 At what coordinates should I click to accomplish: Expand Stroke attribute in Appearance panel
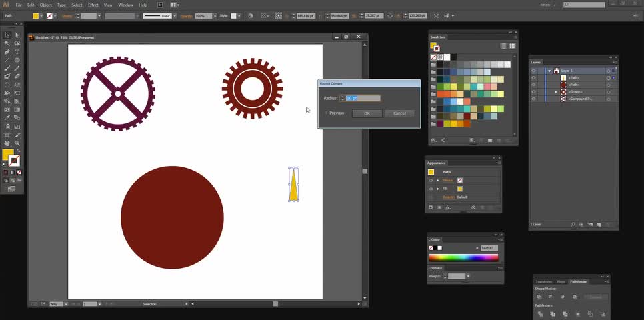click(438, 181)
